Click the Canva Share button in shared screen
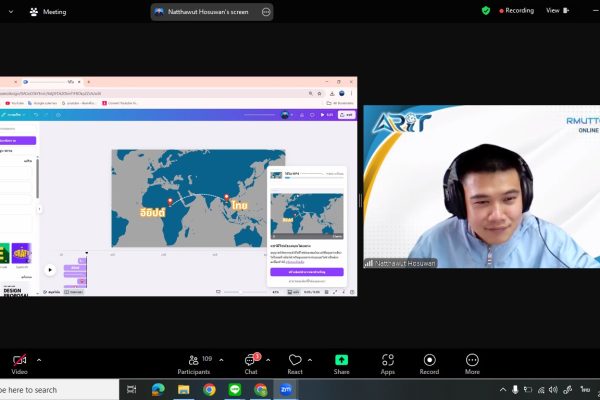 tap(346, 115)
